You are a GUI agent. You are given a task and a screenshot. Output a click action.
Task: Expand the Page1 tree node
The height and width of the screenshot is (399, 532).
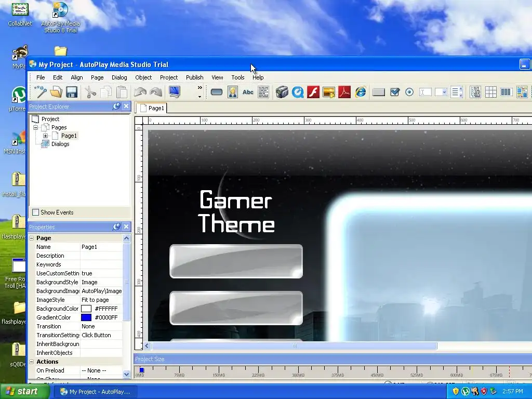coord(46,136)
